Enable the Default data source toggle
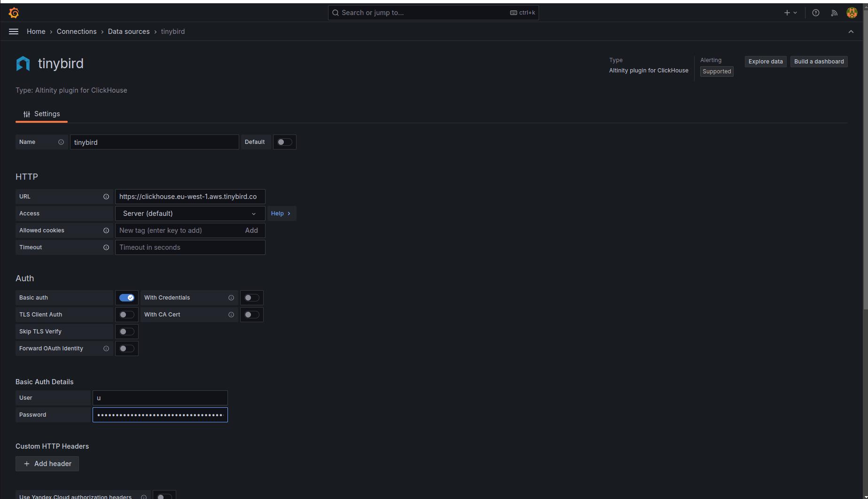The width and height of the screenshot is (868, 499). (284, 142)
